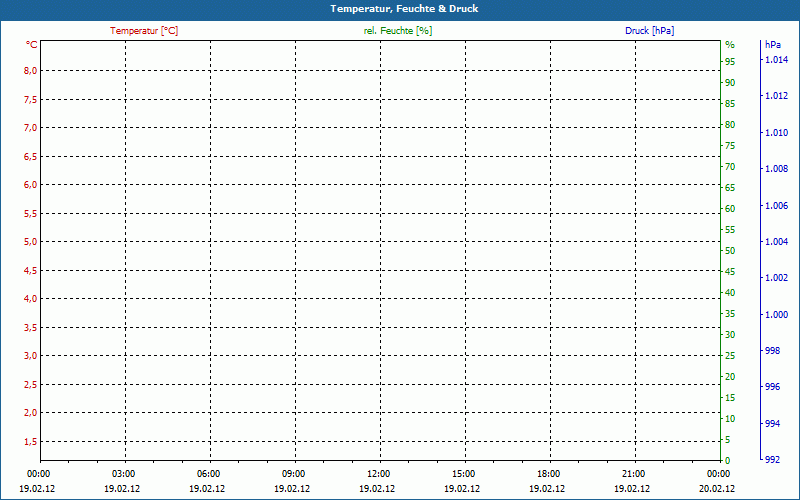This screenshot has width=800, height=500.
Task: Click the 20 humidity axis value
Action: pos(730,377)
